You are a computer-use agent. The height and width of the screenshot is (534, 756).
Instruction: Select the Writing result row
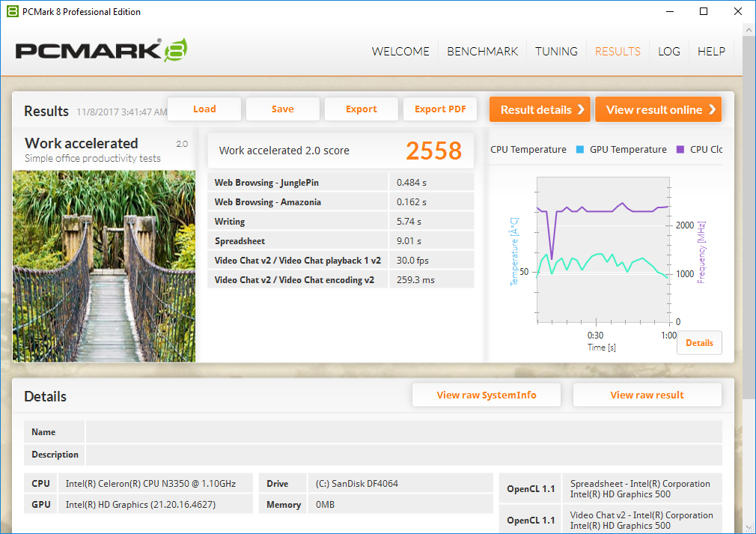(x=341, y=222)
